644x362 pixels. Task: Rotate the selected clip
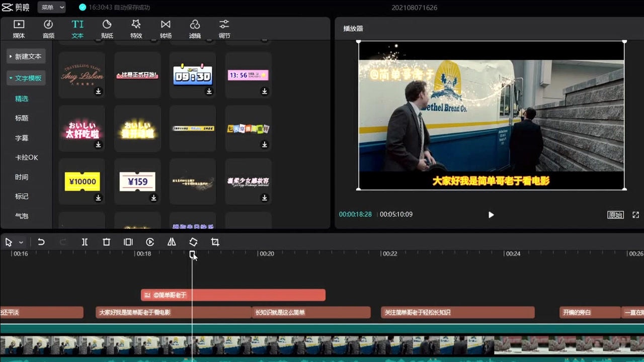(x=193, y=242)
